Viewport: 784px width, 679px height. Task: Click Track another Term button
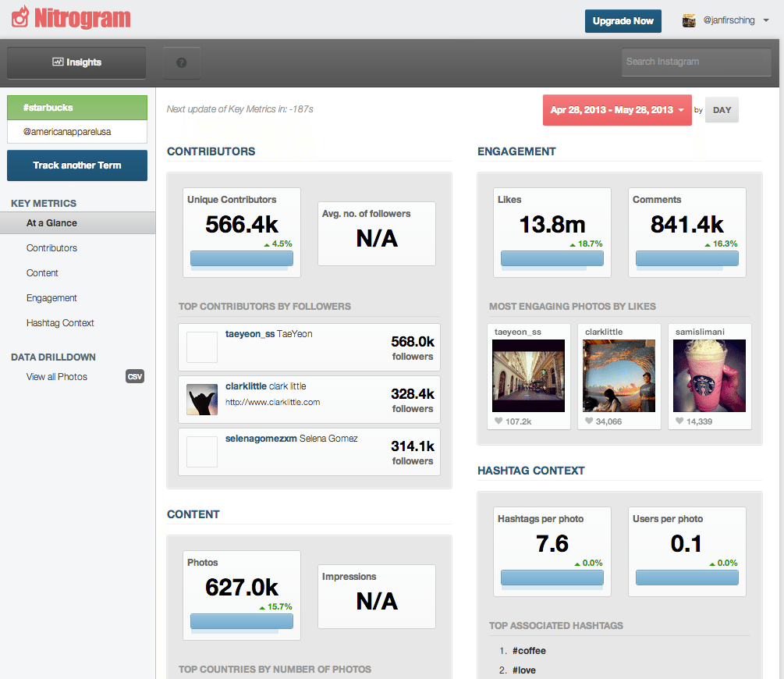coord(77,165)
